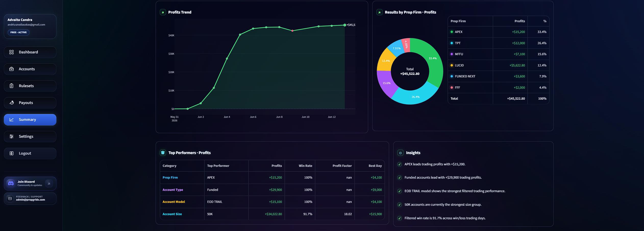
Task: Click the +$9,000 best day value
Action: coord(376,190)
